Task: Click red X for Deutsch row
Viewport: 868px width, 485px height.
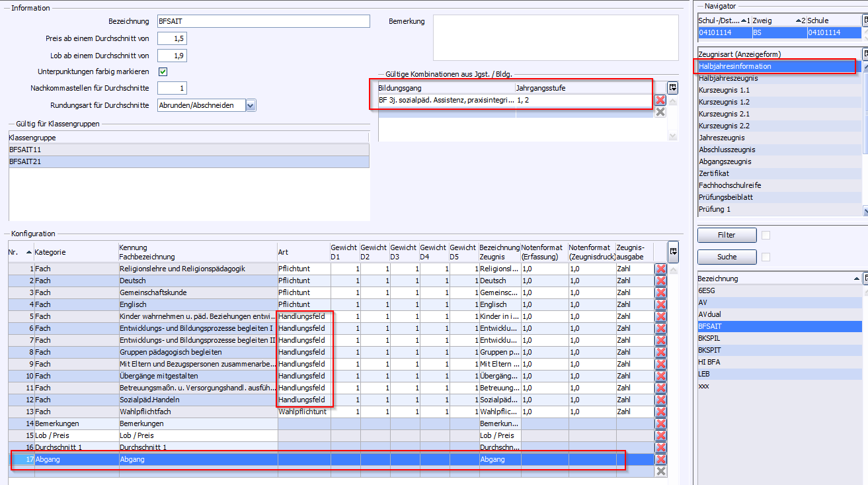Action: pos(660,281)
